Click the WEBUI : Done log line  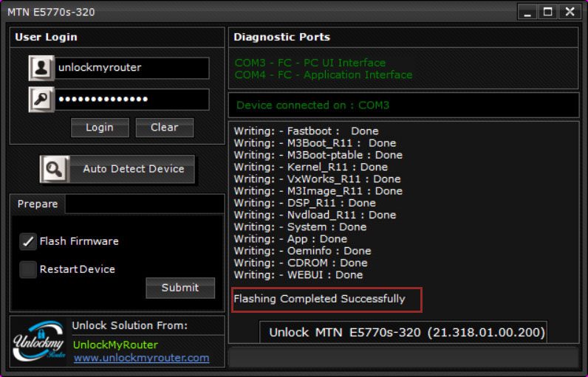tap(298, 275)
